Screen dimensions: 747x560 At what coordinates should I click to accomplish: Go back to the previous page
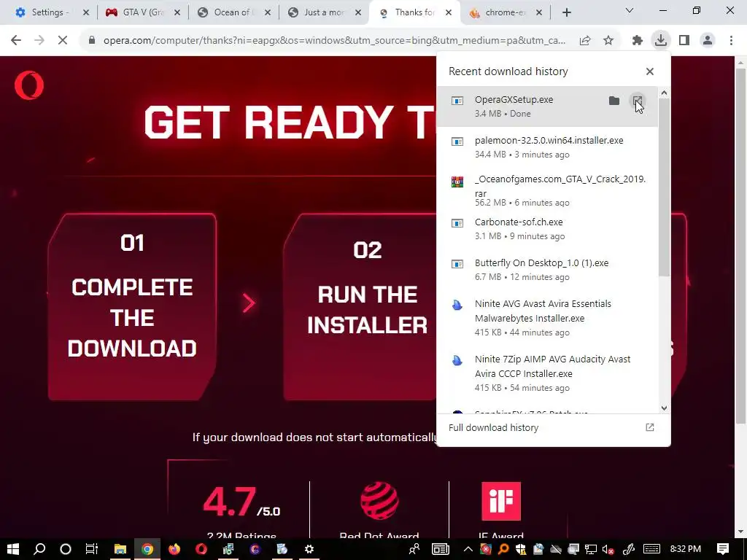click(x=16, y=41)
